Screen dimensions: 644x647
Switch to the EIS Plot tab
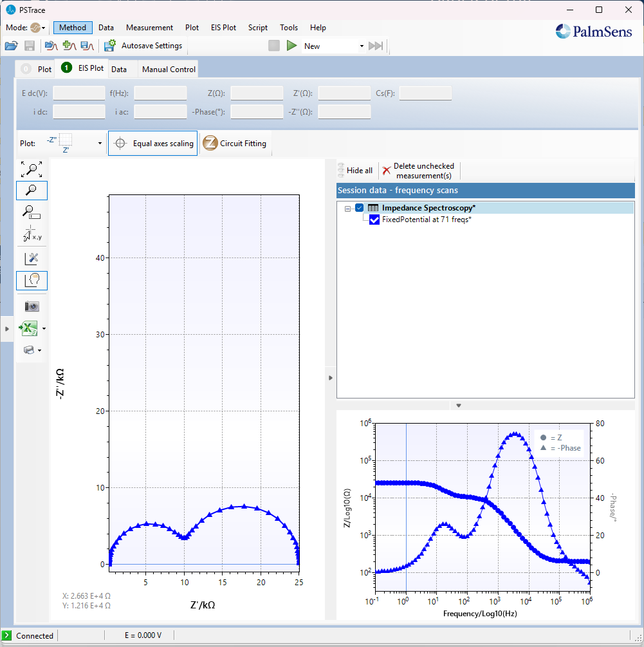(x=82, y=68)
